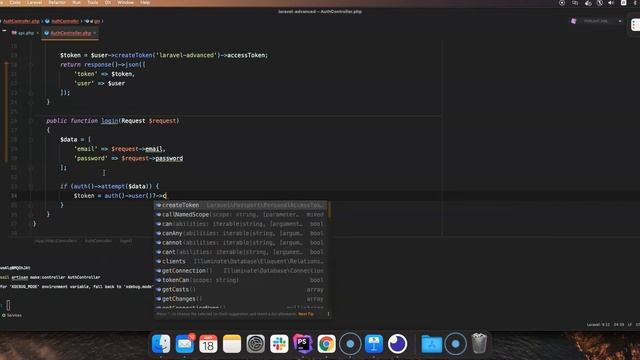
Task: Open Slack from the Dock
Action: tap(279, 344)
